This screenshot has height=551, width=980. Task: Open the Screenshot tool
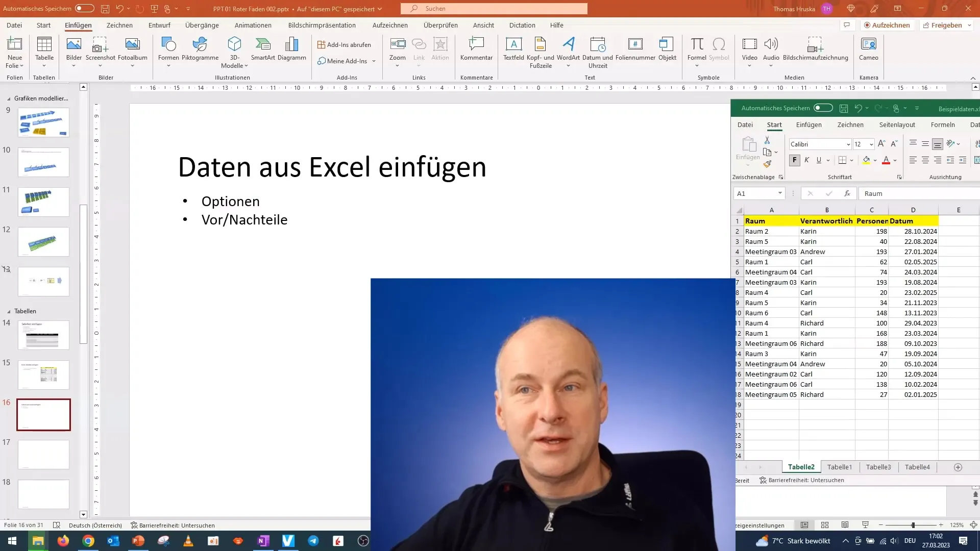click(x=101, y=52)
